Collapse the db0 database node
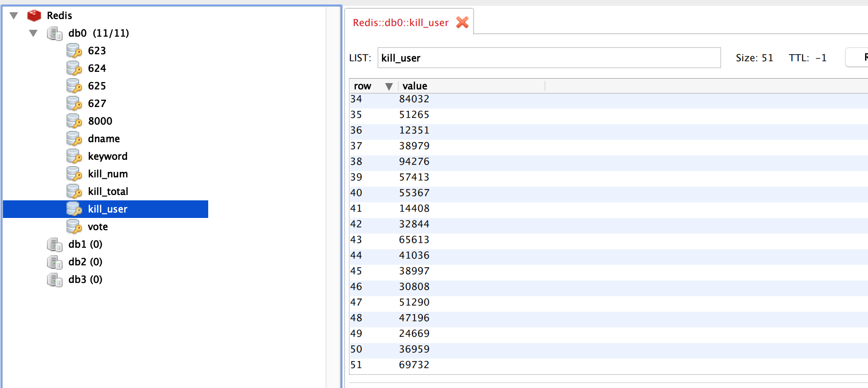The image size is (868, 388). (x=33, y=33)
